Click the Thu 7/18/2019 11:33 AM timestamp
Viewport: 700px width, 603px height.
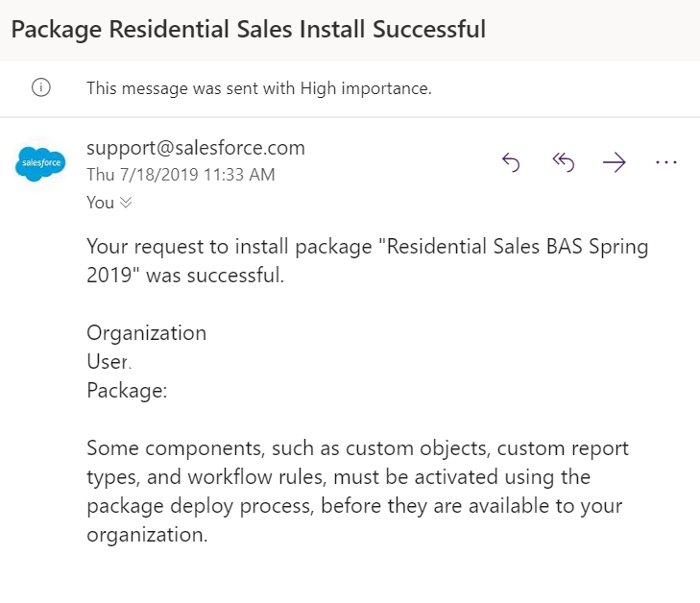coord(181,175)
